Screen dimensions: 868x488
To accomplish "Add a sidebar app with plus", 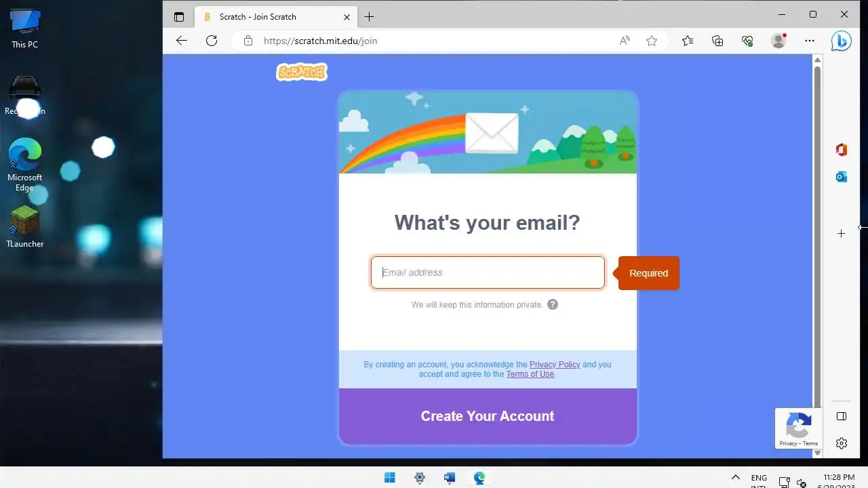I will click(x=842, y=233).
